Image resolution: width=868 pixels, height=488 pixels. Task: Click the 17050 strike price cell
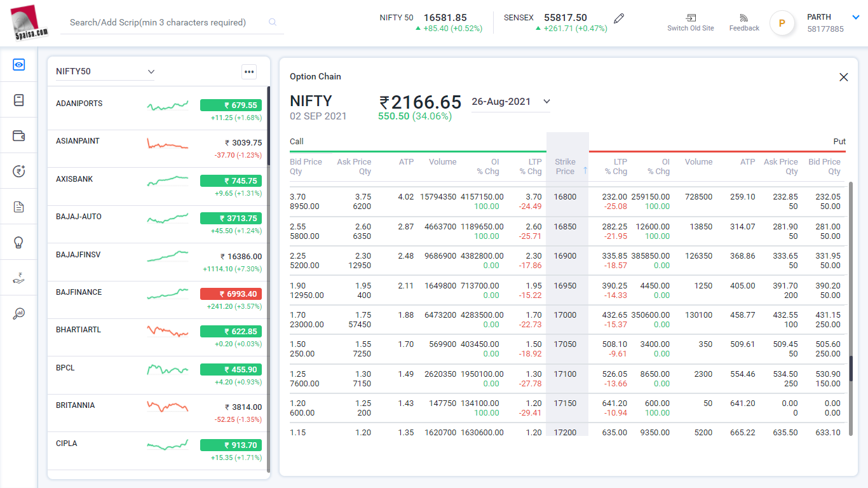coord(565,344)
